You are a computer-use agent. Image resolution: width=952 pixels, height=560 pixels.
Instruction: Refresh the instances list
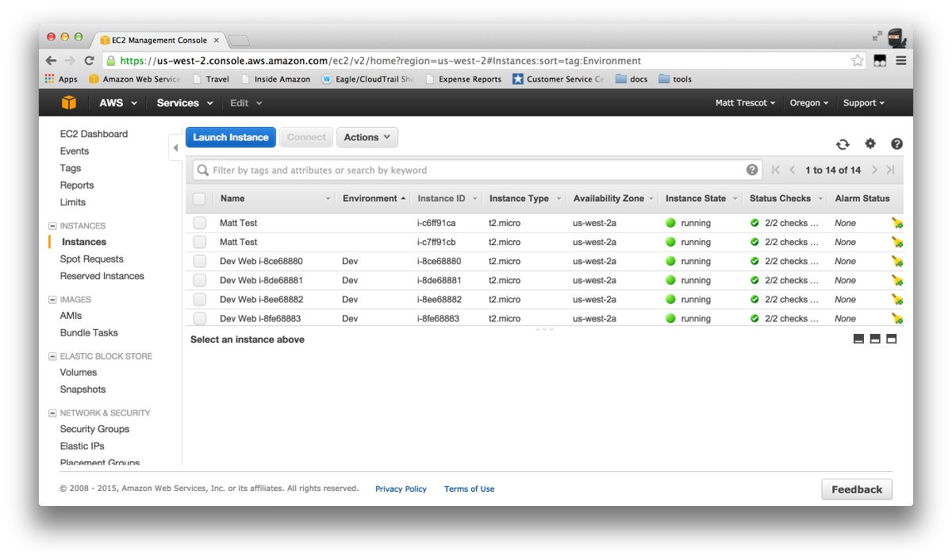click(x=843, y=144)
